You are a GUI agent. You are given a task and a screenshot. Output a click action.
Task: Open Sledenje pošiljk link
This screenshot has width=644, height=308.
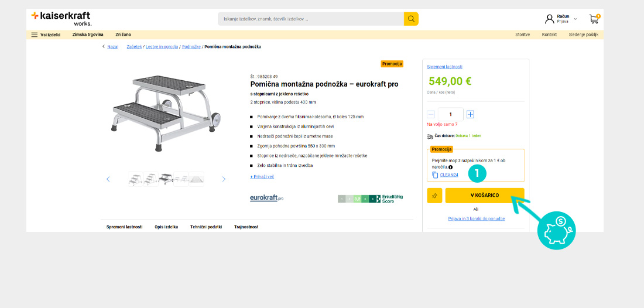click(584, 35)
